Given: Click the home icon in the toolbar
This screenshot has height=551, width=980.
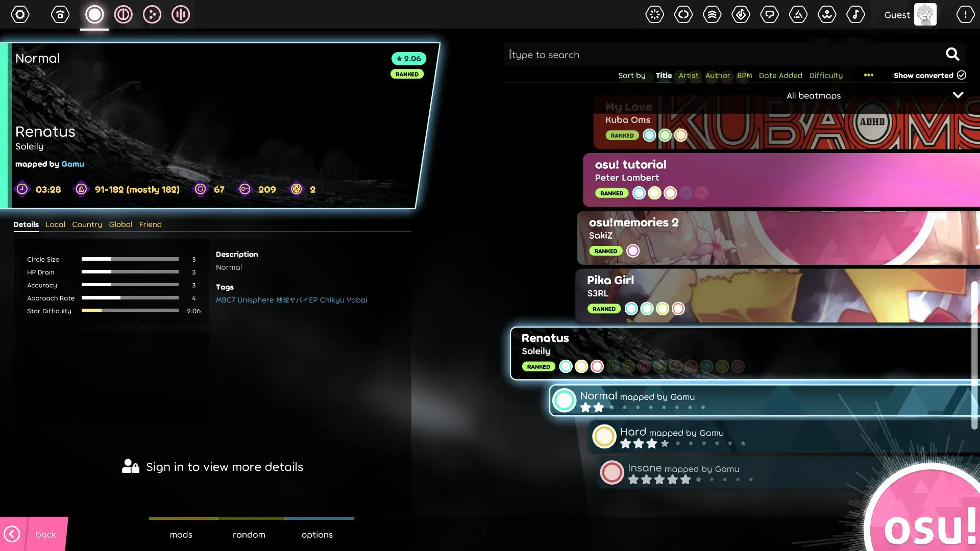Looking at the screenshot, I should pos(60,14).
